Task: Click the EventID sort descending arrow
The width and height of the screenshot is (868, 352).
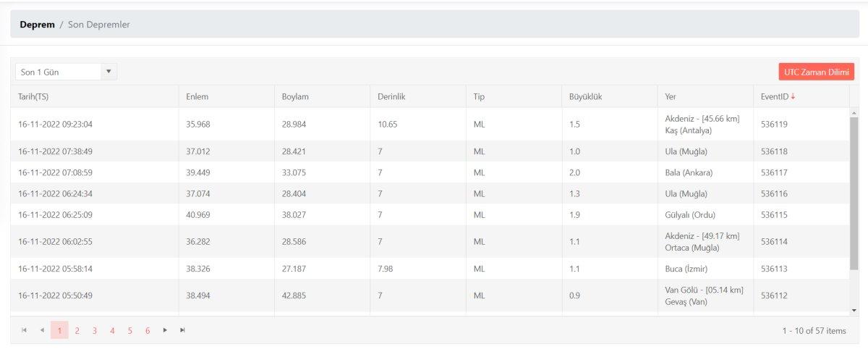Action: pyautogui.click(x=793, y=96)
